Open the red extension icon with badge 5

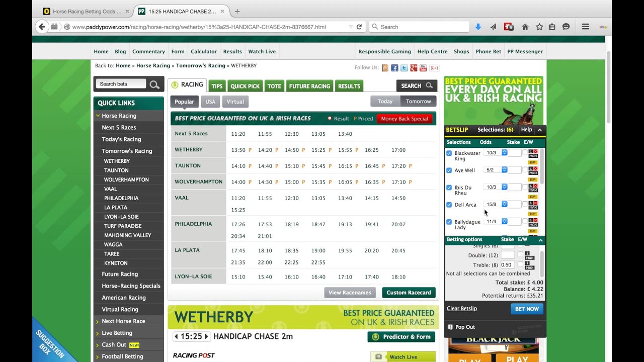click(x=509, y=27)
